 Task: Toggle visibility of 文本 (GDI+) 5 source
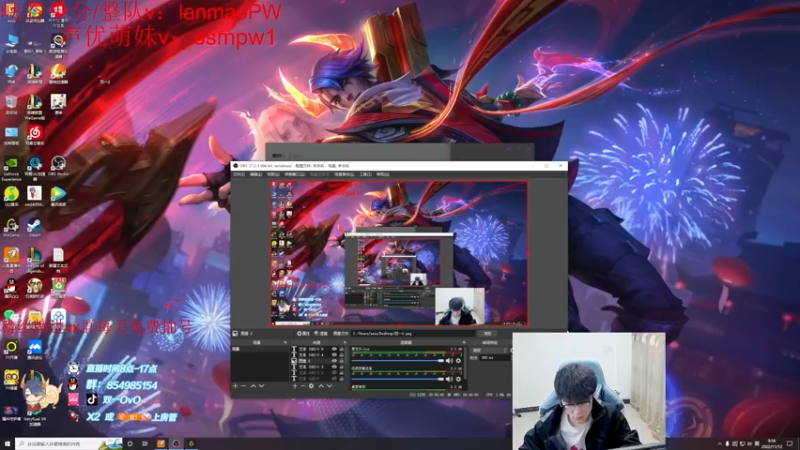coord(334,349)
